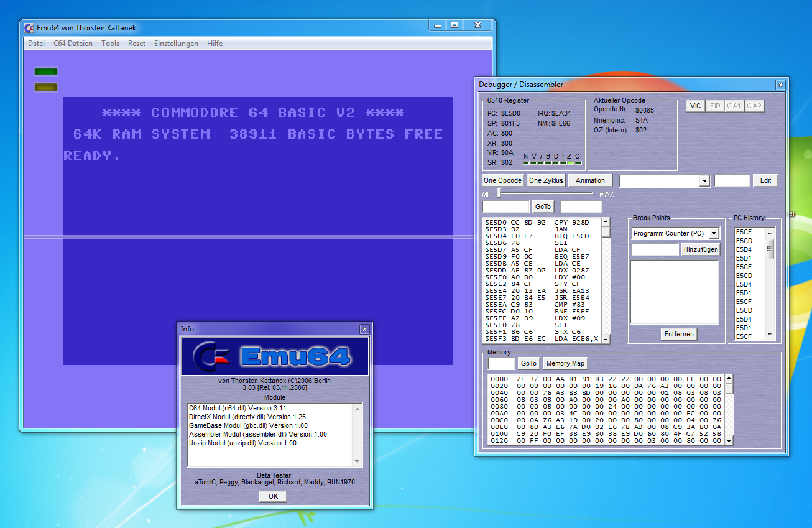Click the Commodore logo icon in Emu64 title bar

coord(28,27)
